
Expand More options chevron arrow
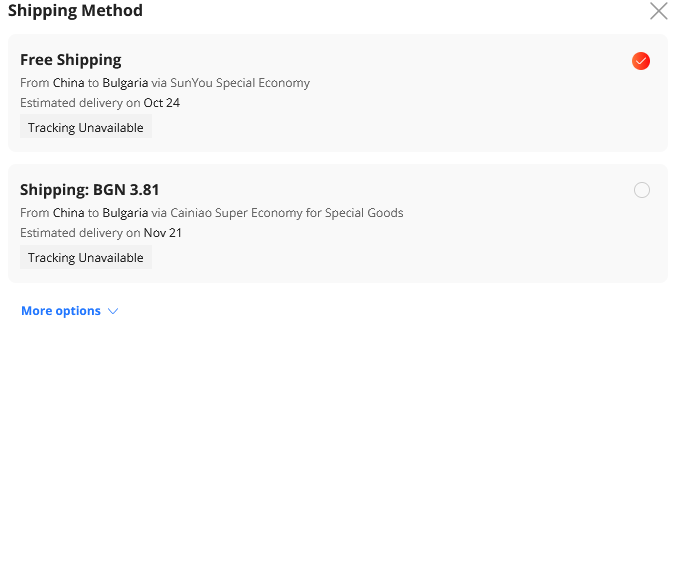tap(113, 311)
